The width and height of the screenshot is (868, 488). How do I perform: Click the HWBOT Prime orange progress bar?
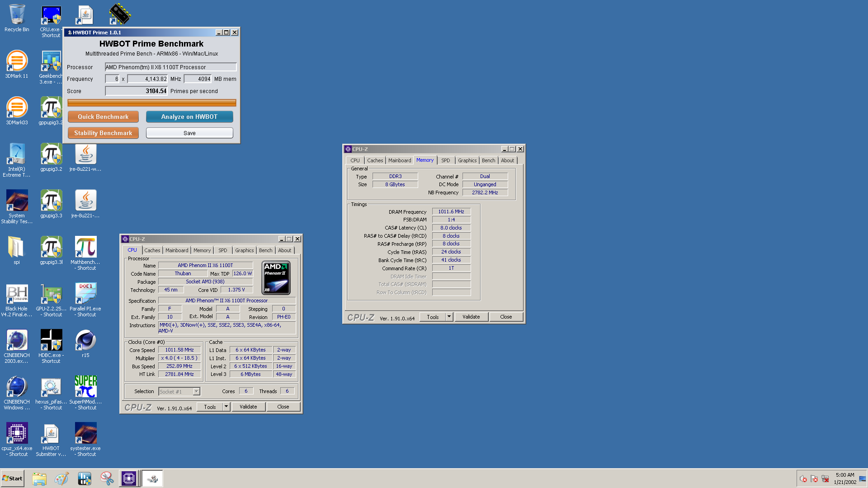(152, 103)
